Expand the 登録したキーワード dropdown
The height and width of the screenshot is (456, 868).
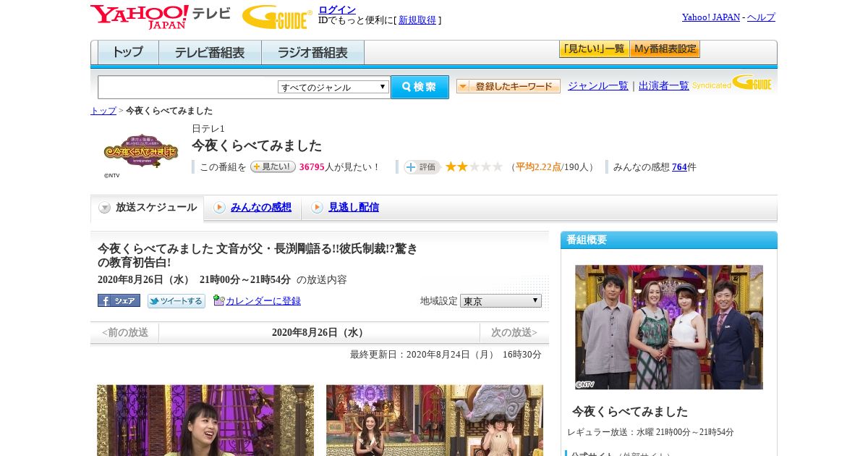(x=508, y=86)
